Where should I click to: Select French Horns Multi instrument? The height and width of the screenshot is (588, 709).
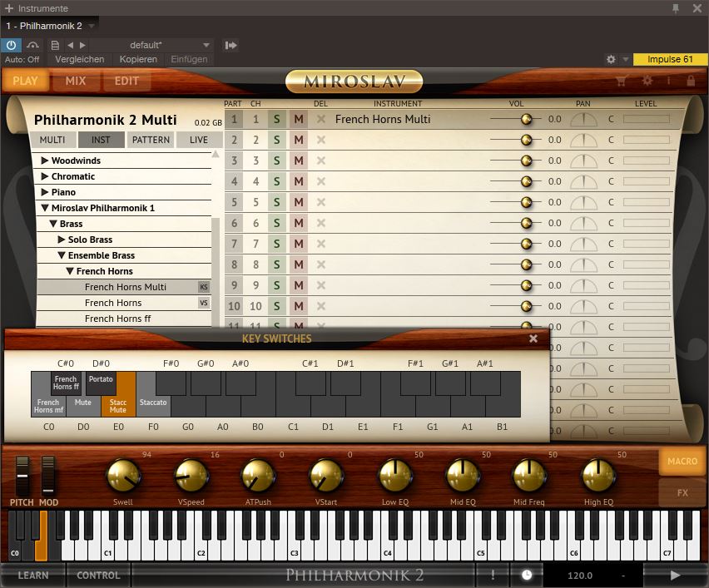pyautogui.click(x=123, y=287)
